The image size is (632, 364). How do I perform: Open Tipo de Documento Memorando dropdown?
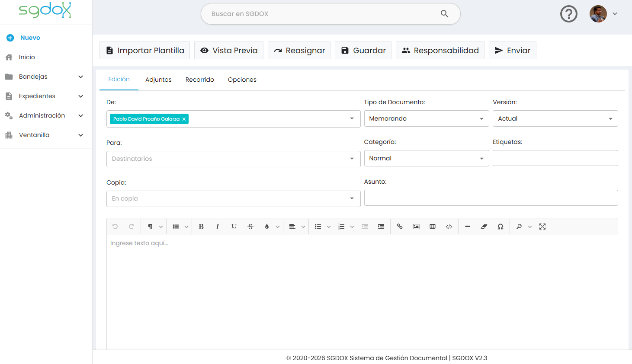tap(427, 118)
